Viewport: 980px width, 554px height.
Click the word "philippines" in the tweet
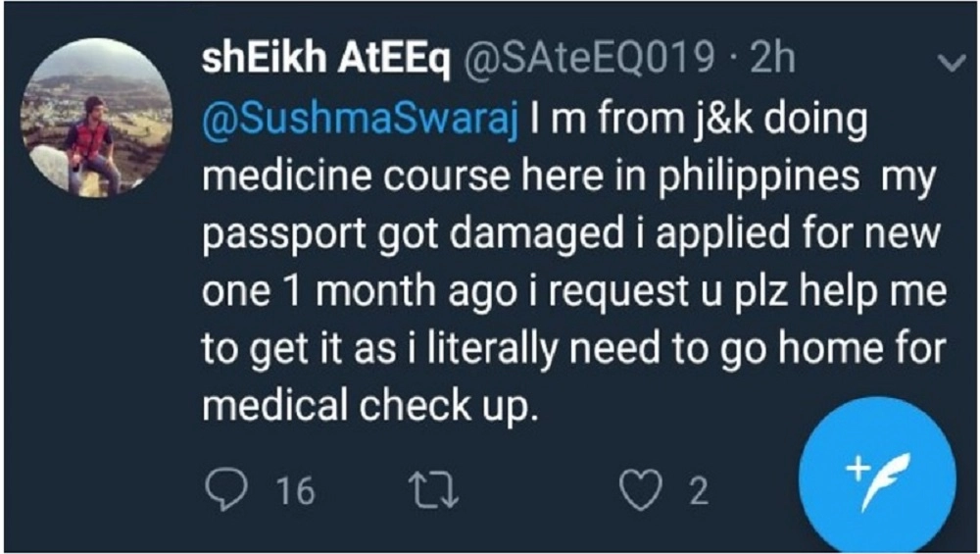(x=768, y=179)
